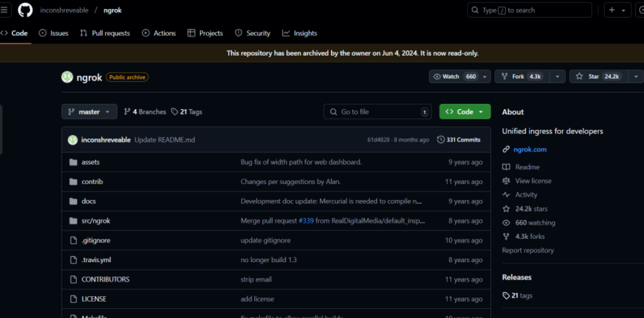
Task: Click the inconshreveable avatar in commit row
Action: [73, 140]
